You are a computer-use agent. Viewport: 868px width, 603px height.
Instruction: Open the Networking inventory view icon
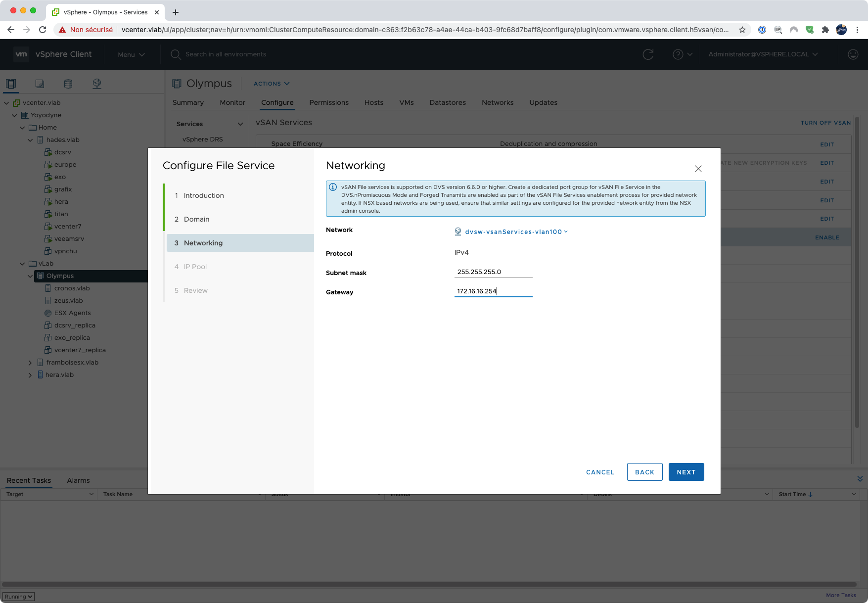(x=97, y=84)
